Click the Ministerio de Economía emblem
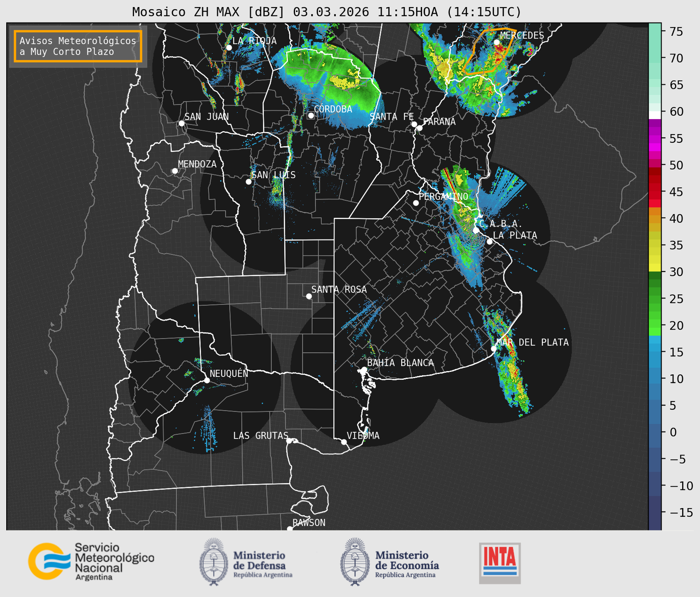Screen dimensions: 700x597 (x=355, y=562)
